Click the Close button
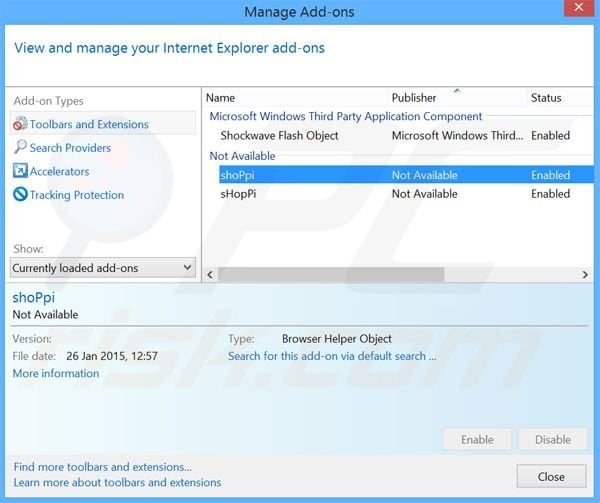The image size is (600, 503). tap(551, 476)
